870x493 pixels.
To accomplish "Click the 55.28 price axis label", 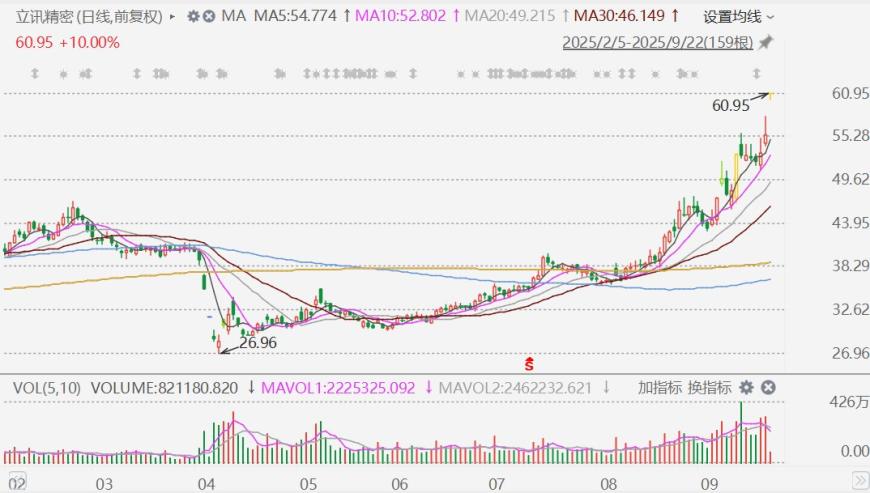I will pos(850,136).
